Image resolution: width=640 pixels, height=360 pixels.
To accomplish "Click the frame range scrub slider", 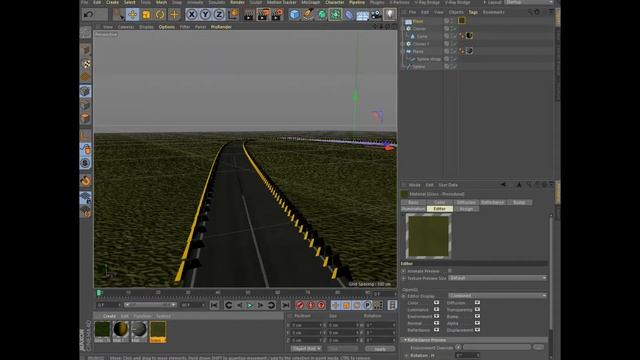I will click(150, 305).
